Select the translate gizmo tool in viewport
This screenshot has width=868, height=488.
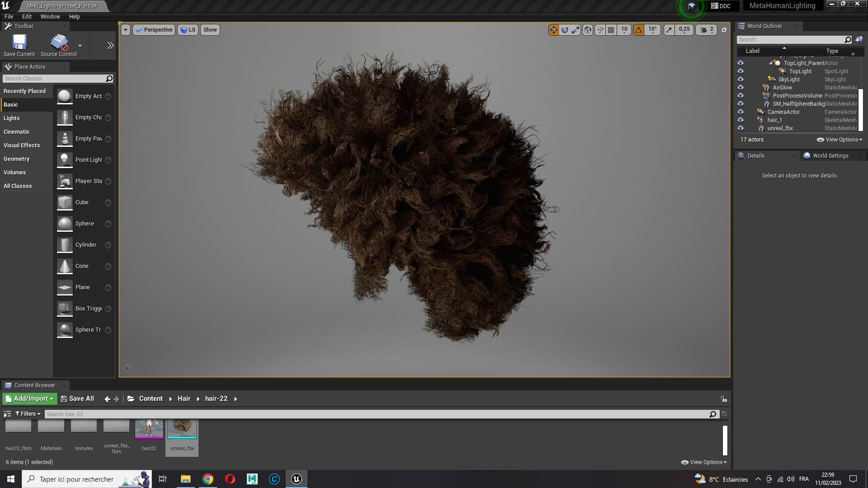553,30
